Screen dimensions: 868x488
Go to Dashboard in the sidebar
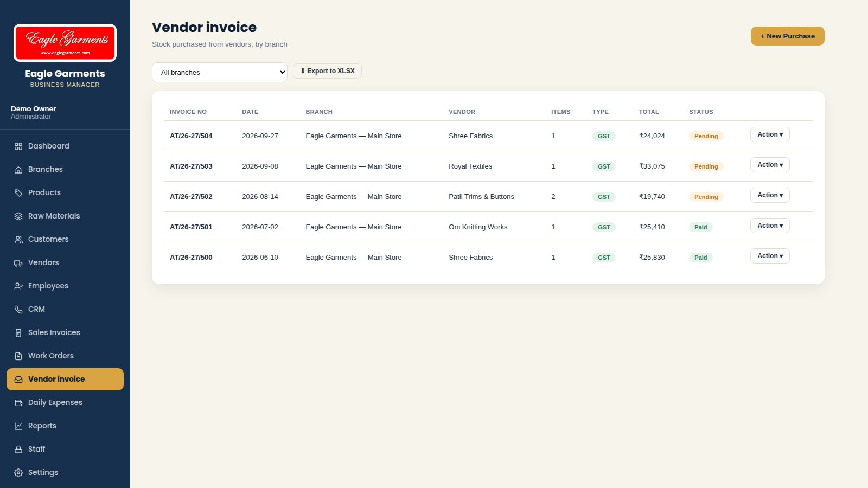point(65,146)
